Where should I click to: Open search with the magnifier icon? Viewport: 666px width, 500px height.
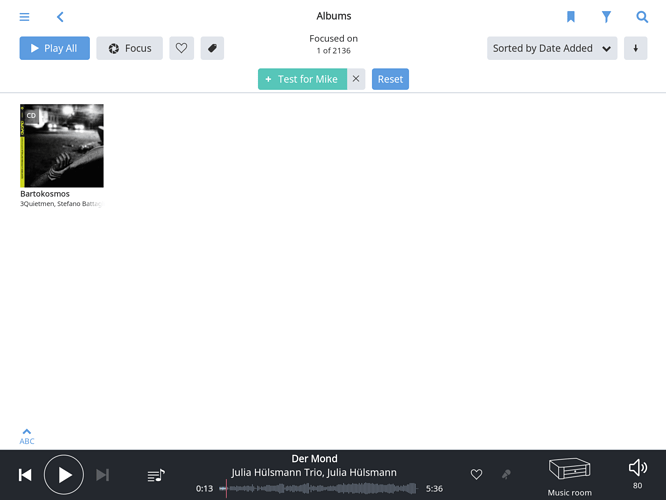642,17
